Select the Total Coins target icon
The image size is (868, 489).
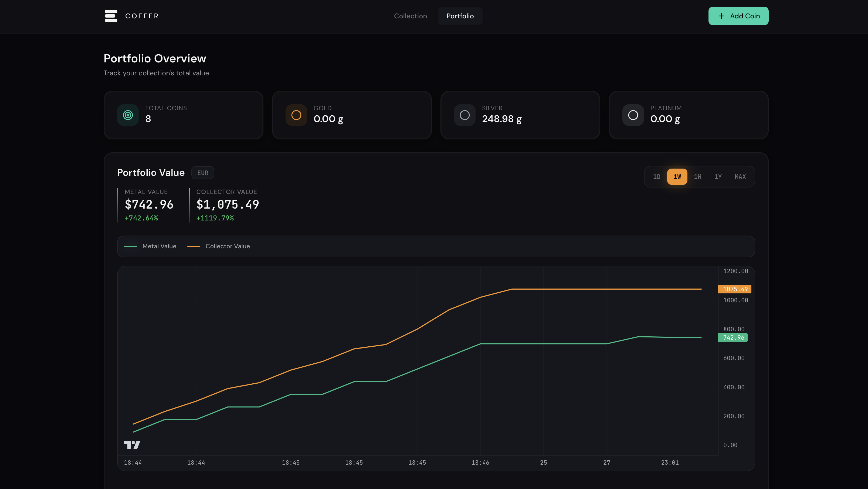point(127,115)
